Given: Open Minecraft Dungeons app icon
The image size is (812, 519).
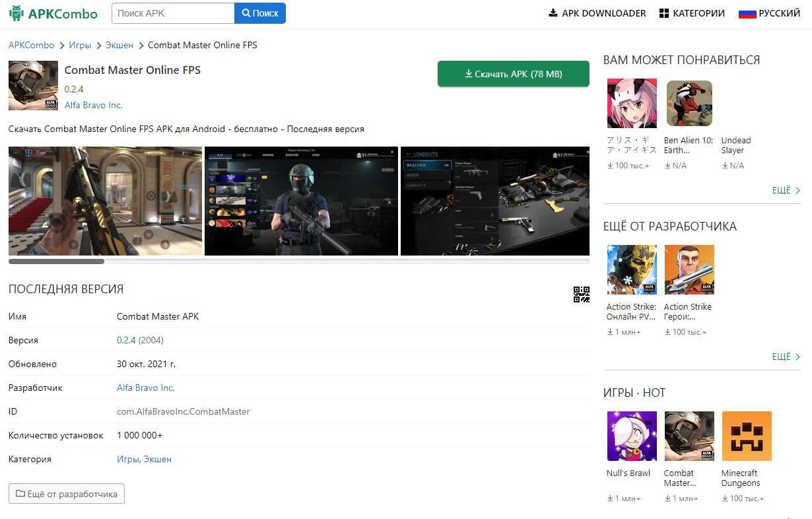Looking at the screenshot, I should click(x=747, y=436).
